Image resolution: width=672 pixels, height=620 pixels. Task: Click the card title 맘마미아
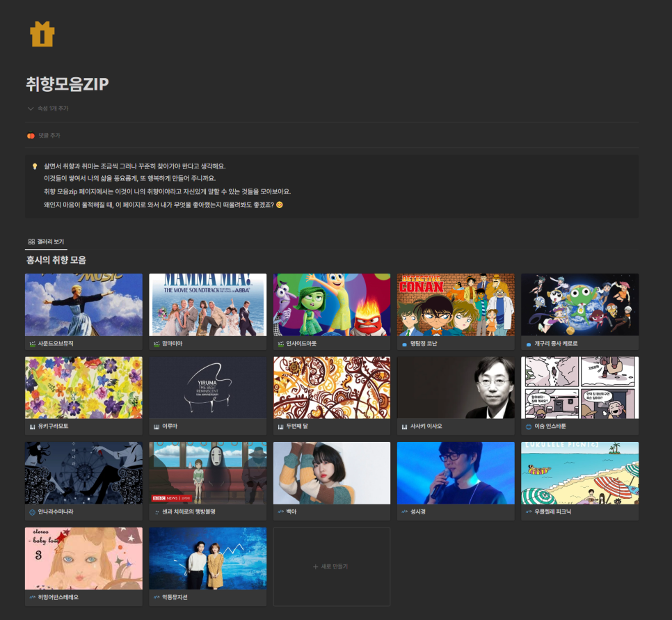173,344
